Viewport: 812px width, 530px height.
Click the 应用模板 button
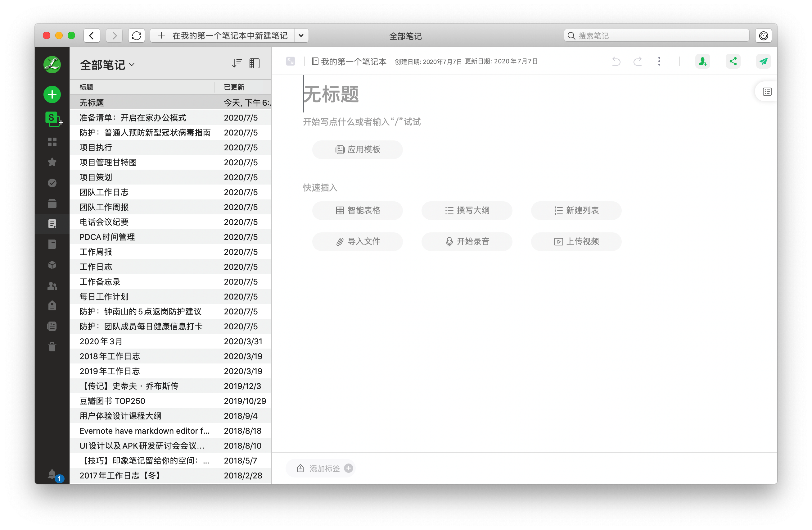click(357, 149)
